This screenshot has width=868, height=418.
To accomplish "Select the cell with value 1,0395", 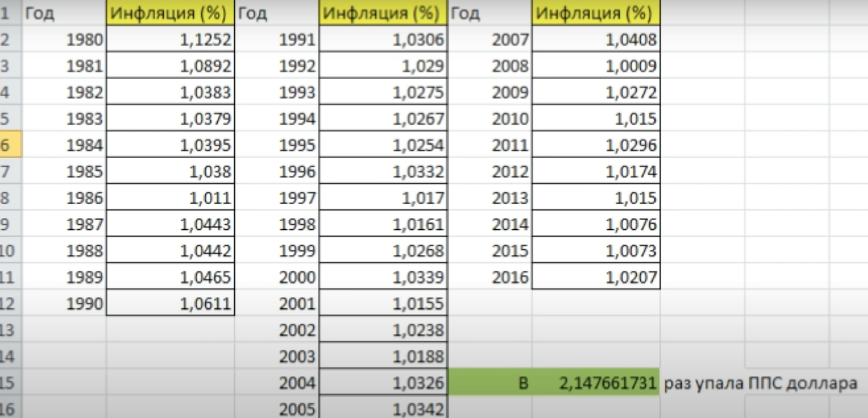I will pyautogui.click(x=171, y=145).
